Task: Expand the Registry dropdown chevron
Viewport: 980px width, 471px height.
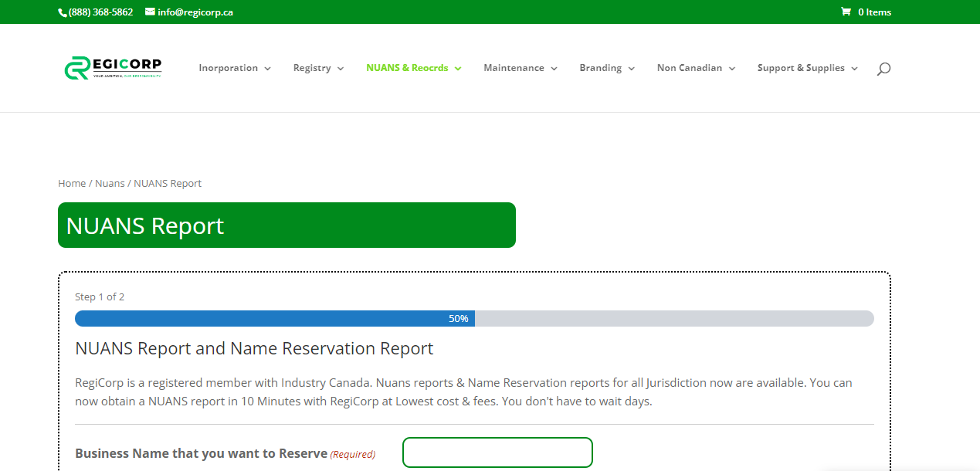Action: 341,69
